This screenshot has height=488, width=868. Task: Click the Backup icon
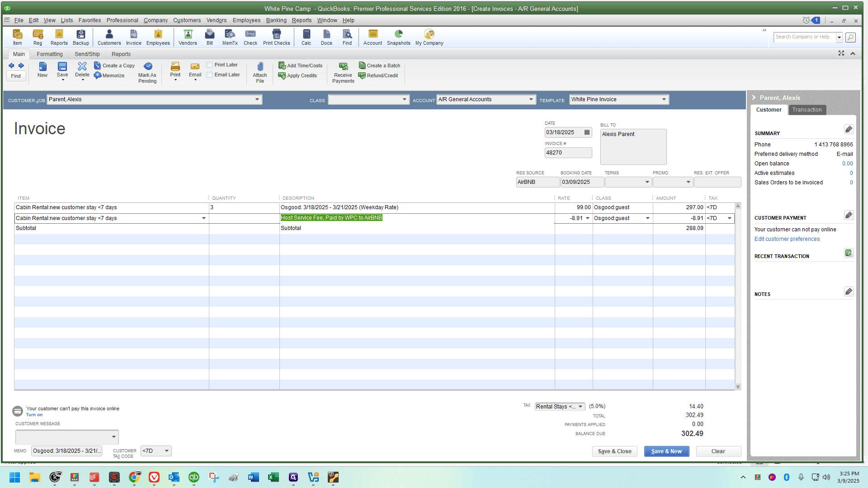coord(81,37)
